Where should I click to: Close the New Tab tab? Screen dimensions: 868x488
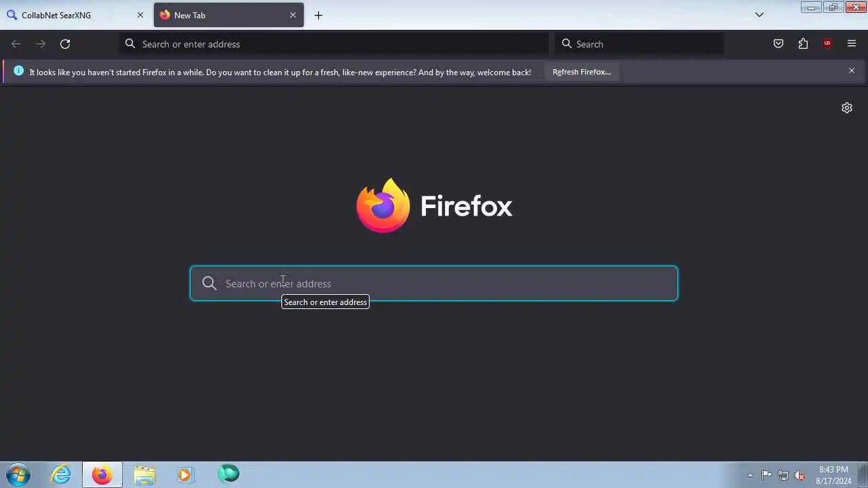click(293, 15)
